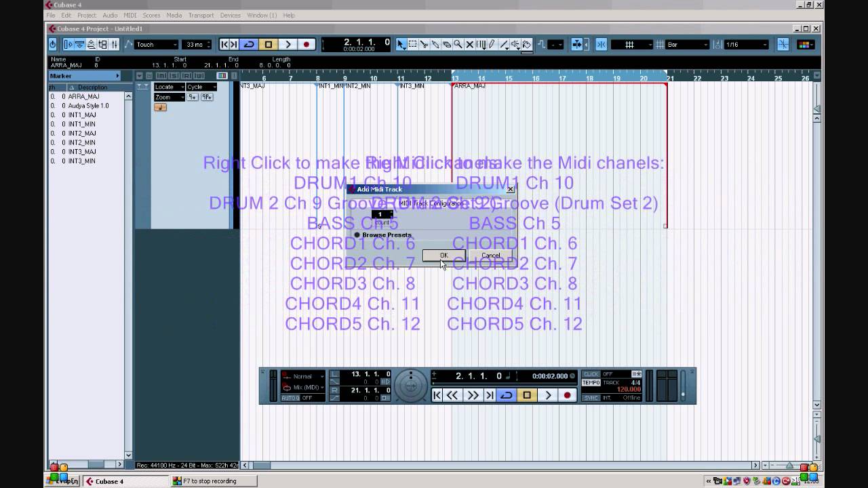The image size is (868, 488).
Task: Select the Erase tool
Action: pyautogui.click(x=447, y=45)
